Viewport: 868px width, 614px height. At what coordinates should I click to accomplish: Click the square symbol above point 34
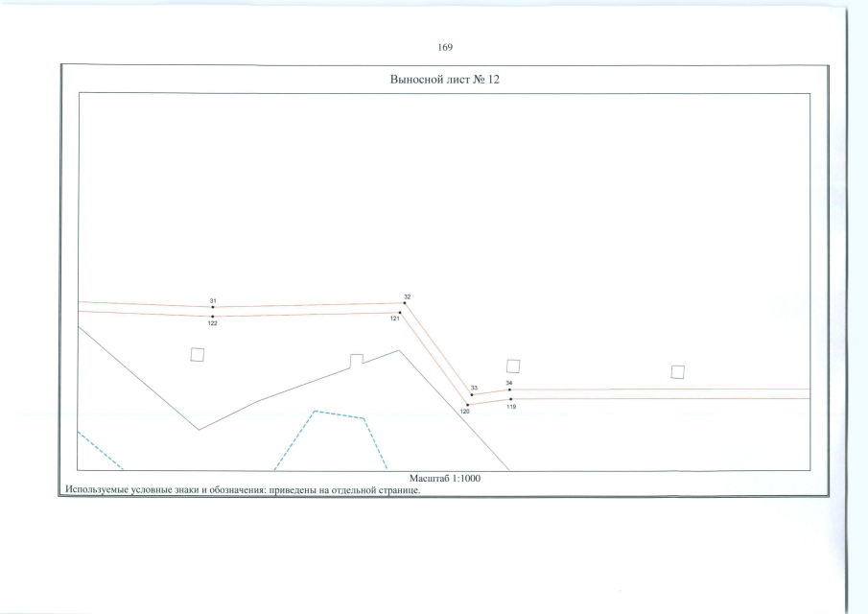tap(512, 366)
